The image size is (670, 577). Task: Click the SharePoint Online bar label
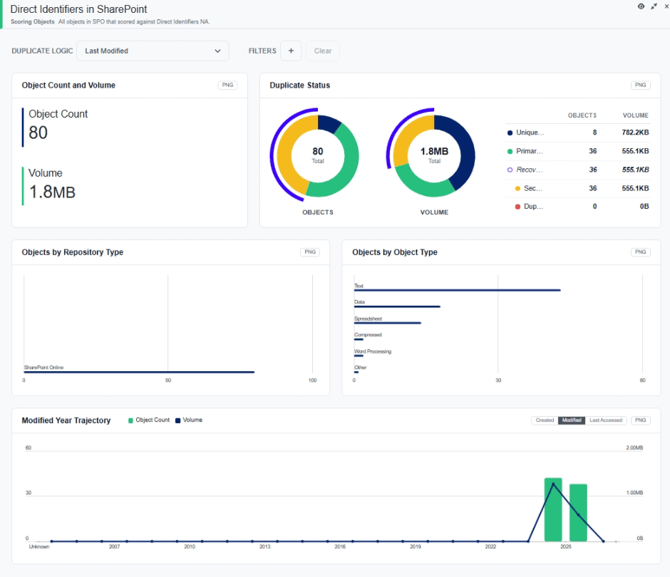pyautogui.click(x=44, y=368)
